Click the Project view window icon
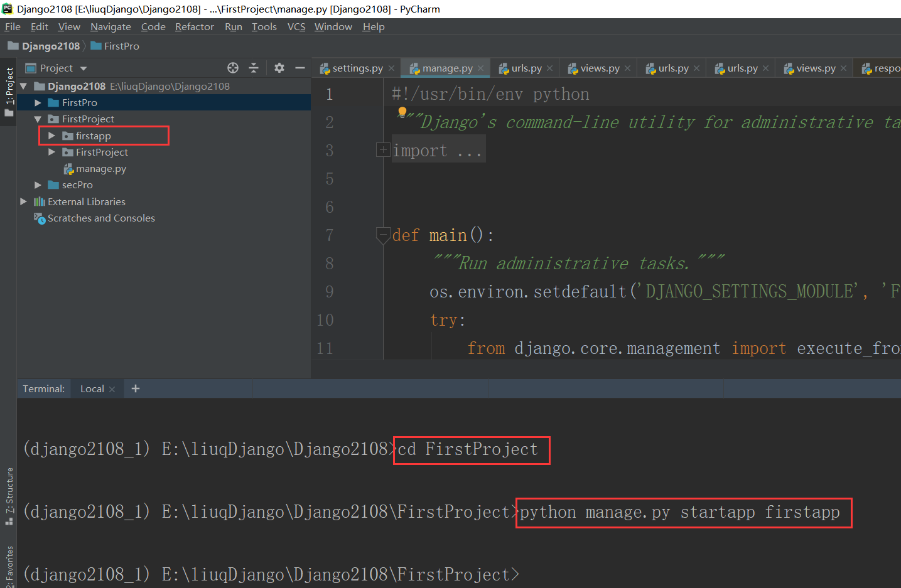This screenshot has width=901, height=588. coord(30,68)
